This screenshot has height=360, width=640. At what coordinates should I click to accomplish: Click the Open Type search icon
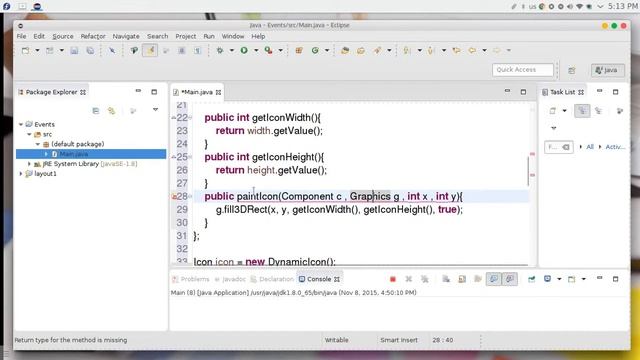click(x=134, y=51)
